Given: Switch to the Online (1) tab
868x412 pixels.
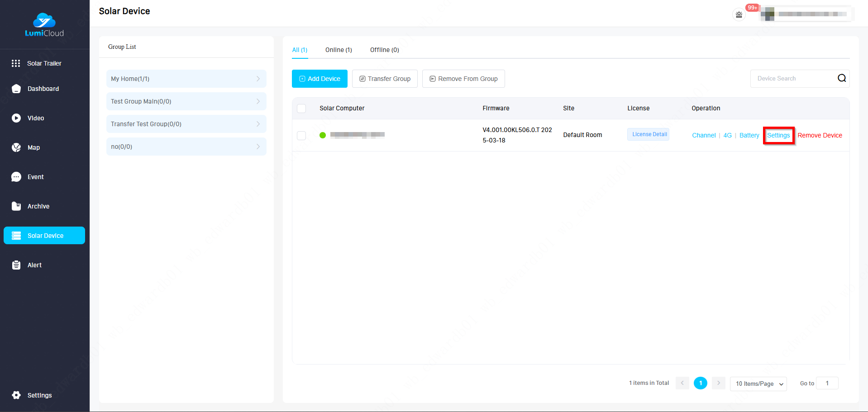Looking at the screenshot, I should click(339, 50).
